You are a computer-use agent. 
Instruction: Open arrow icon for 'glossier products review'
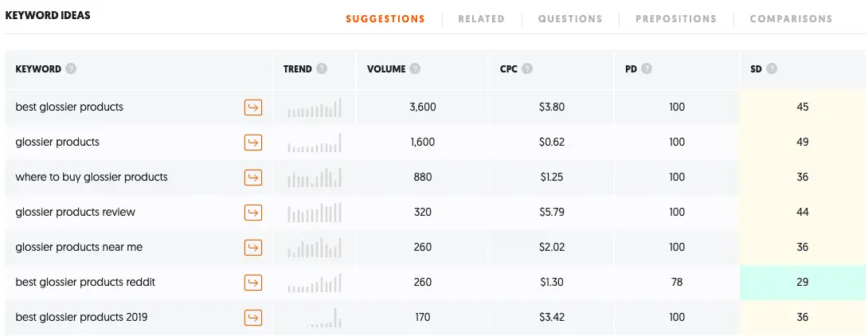(x=253, y=212)
